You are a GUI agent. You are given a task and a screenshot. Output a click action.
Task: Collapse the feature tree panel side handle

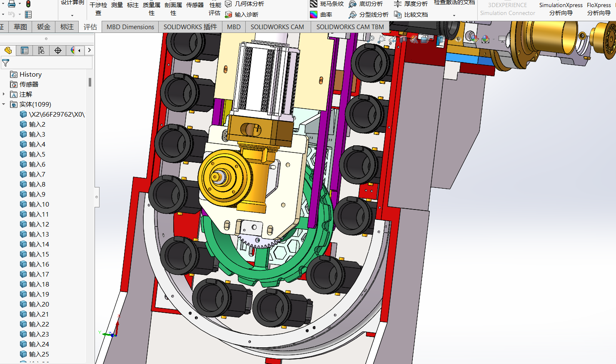click(x=97, y=197)
